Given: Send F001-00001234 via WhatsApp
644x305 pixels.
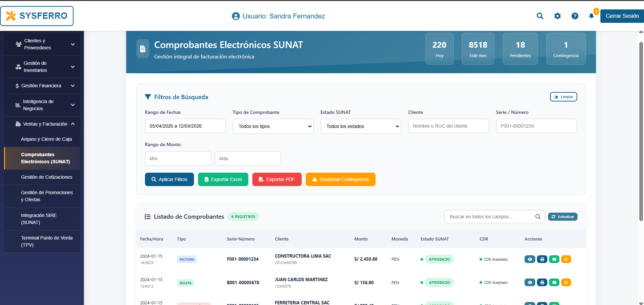Looking at the screenshot, I should click(566, 259).
